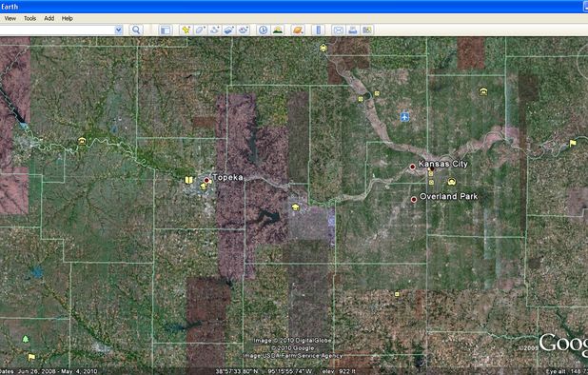
Task: Open the Tools menu
Action: pos(30,18)
